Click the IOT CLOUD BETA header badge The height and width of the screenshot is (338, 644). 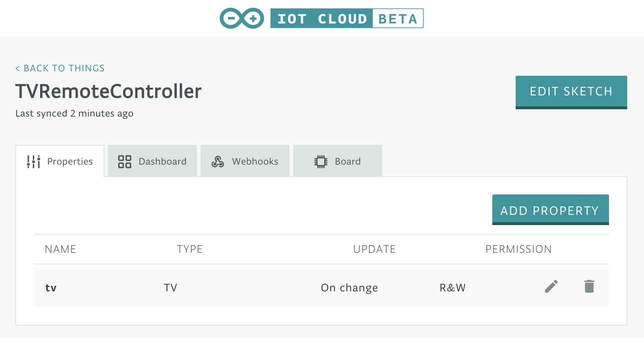346,18
